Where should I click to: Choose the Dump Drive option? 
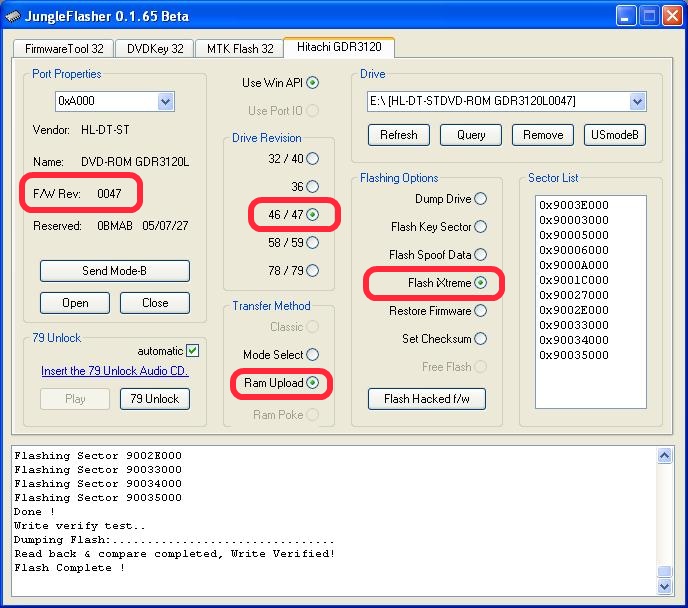[480, 199]
